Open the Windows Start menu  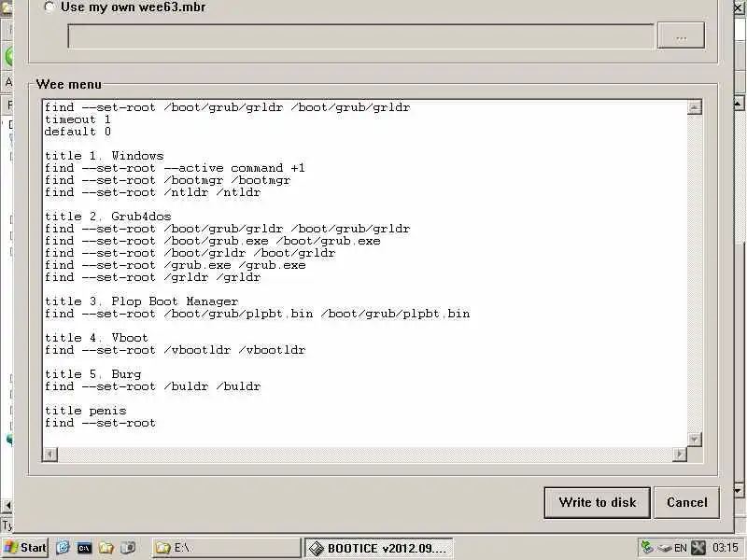coord(25,548)
